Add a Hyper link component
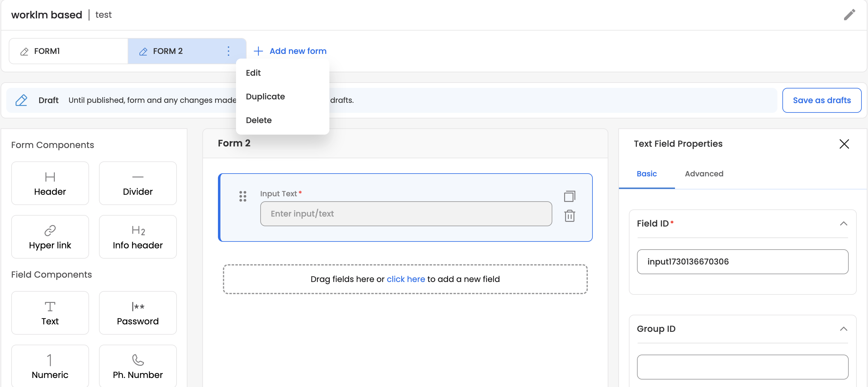The width and height of the screenshot is (868, 387). pyautogui.click(x=50, y=236)
